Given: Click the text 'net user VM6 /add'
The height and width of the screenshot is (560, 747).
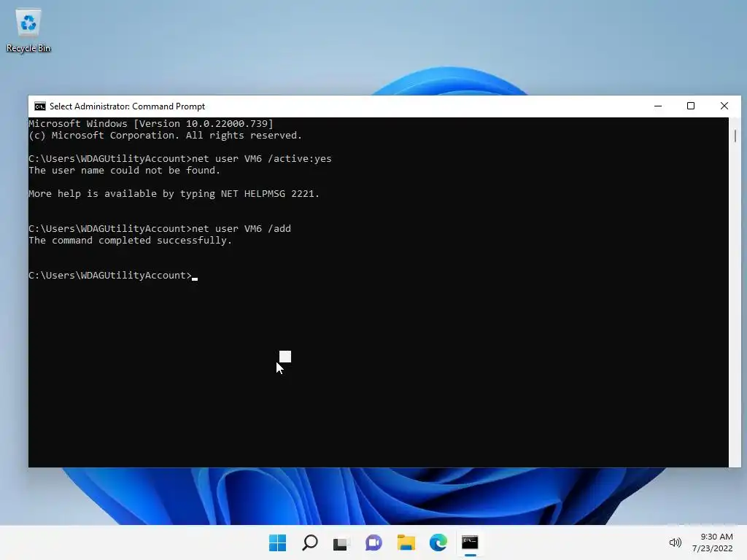Looking at the screenshot, I should click(241, 228).
